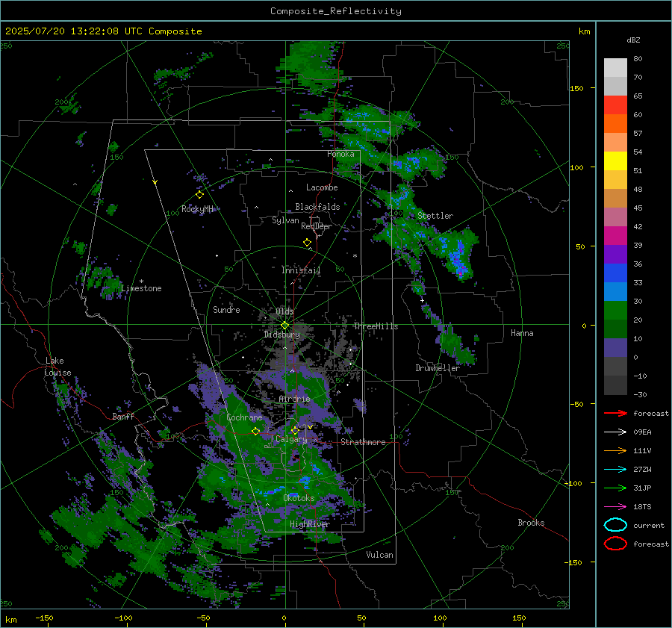Select the orange 111V arrow icon
The height and width of the screenshot is (628, 672).
coord(615,450)
